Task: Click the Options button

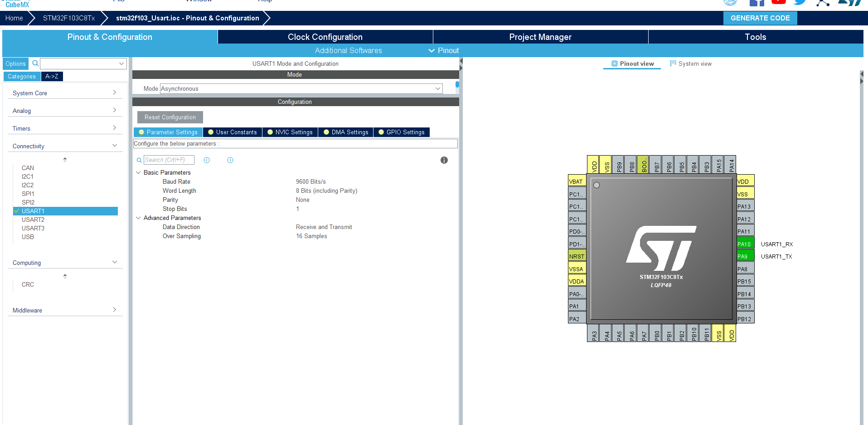Action: click(15, 64)
